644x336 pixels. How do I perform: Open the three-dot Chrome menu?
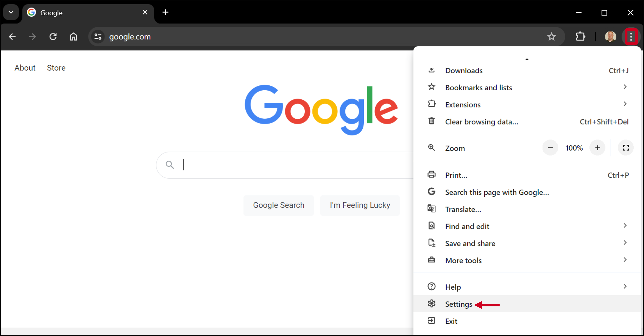tap(631, 37)
